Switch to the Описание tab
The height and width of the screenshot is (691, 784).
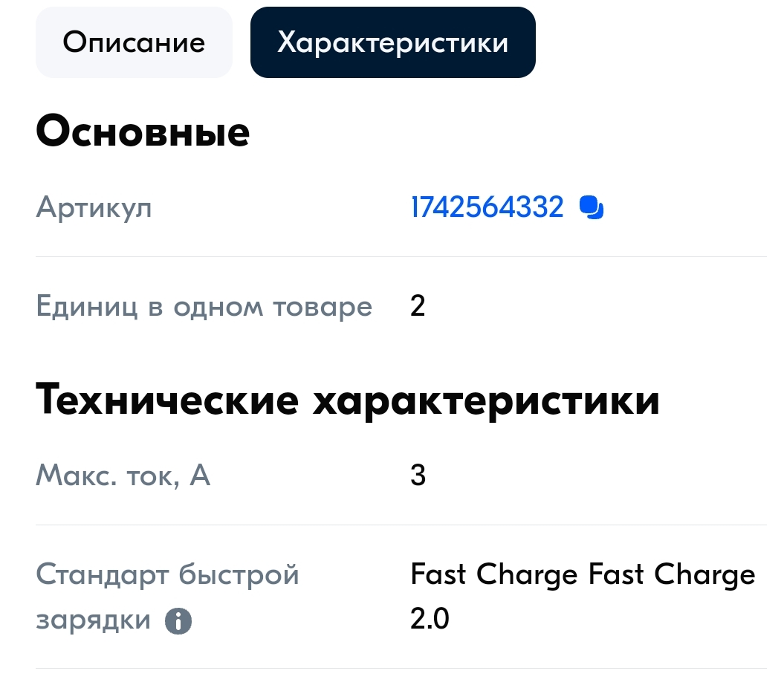134,42
